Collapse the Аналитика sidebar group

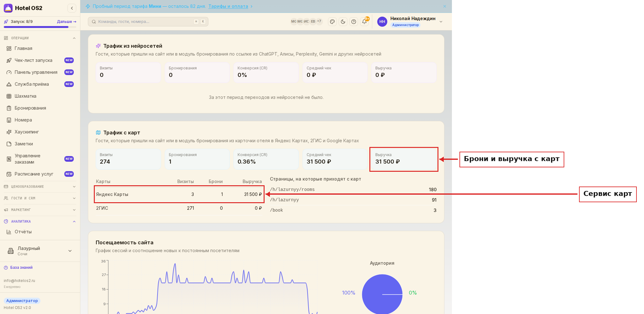pyautogui.click(x=40, y=221)
